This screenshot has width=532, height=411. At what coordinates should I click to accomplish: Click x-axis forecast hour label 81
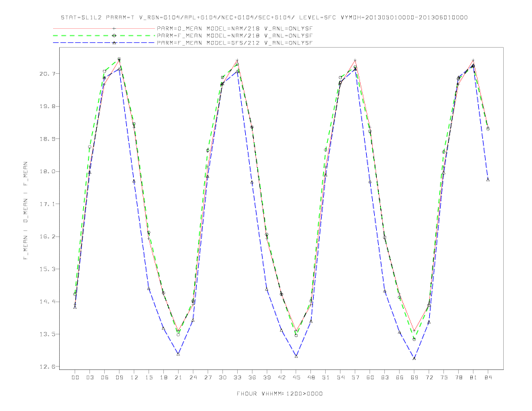(x=474, y=377)
